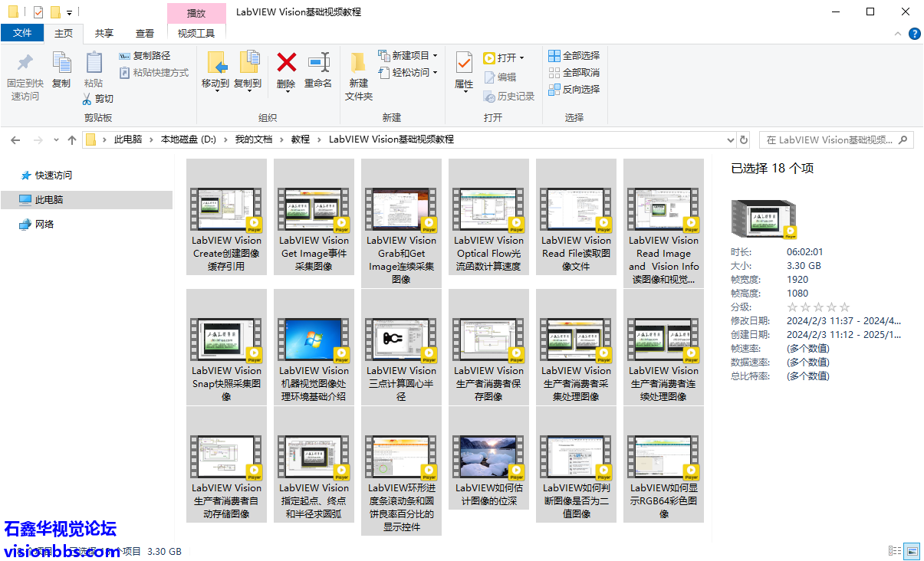
Task: Click the 新建文件夹 (new folder) icon
Action: (x=358, y=62)
